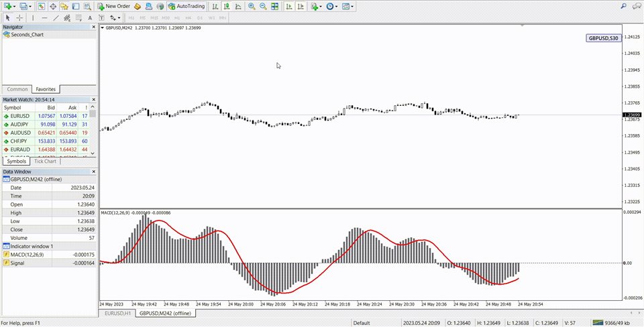Open the EURUSD,H1 chart tab
This screenshot has height=327, width=644.
pyautogui.click(x=117, y=314)
